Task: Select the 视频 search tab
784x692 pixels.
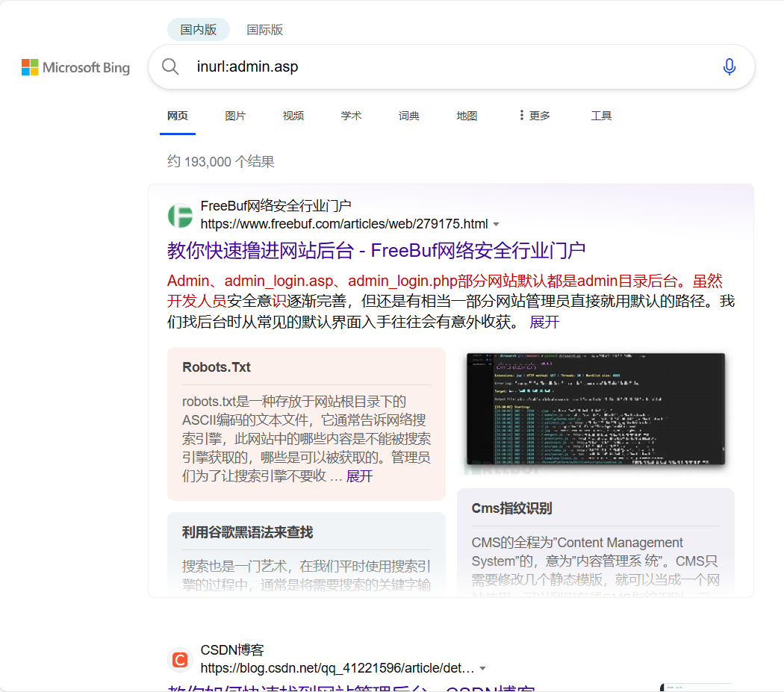Action: (293, 116)
